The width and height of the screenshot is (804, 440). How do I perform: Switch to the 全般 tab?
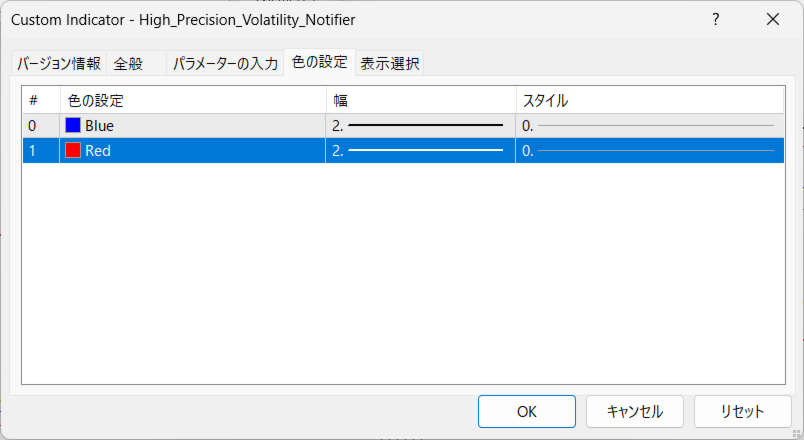tap(128, 64)
